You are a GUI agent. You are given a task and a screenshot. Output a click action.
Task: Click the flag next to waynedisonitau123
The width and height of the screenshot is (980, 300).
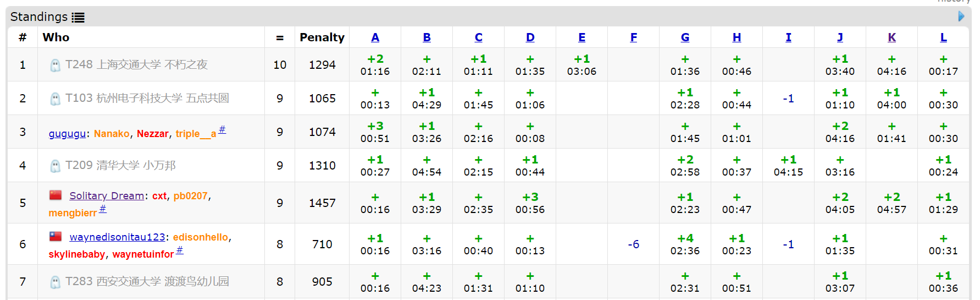pos(56,236)
